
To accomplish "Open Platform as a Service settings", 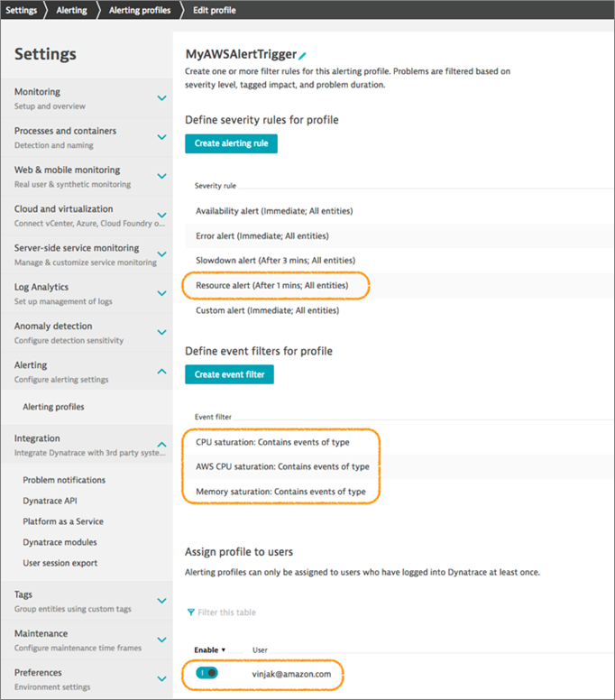I will click(63, 521).
